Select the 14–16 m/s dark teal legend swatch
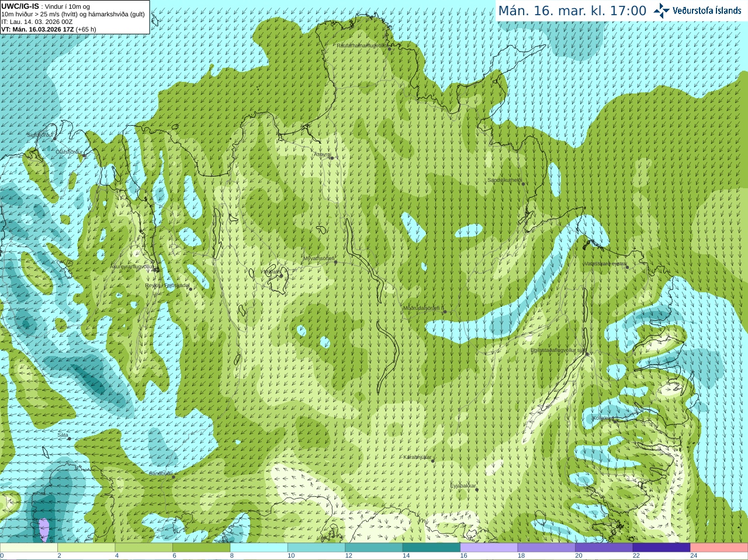 tap(432, 548)
